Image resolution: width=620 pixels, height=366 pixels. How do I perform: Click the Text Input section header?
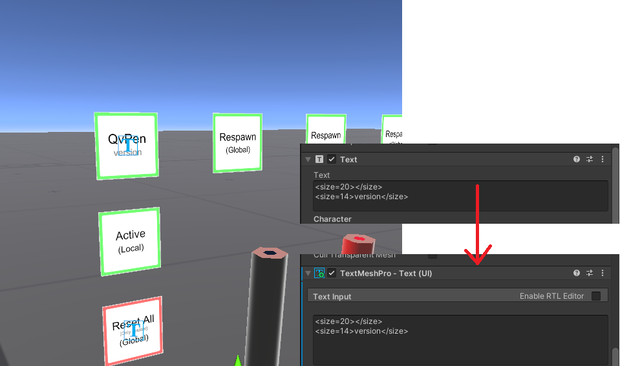click(x=457, y=296)
